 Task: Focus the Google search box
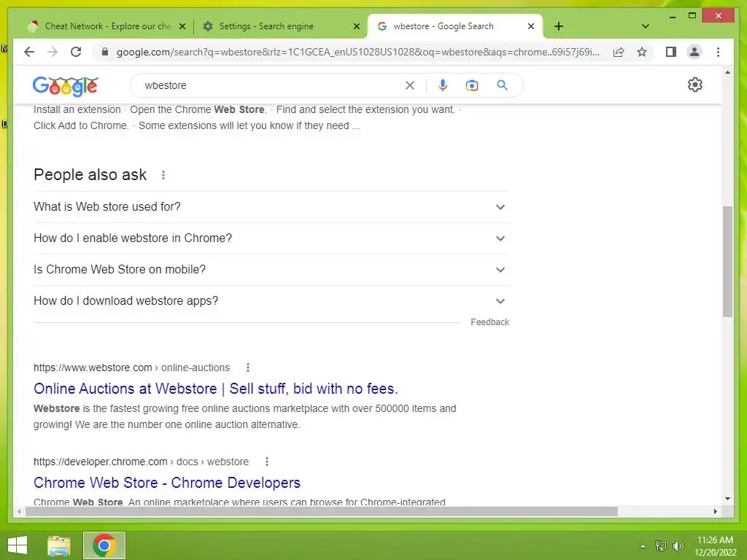271,85
